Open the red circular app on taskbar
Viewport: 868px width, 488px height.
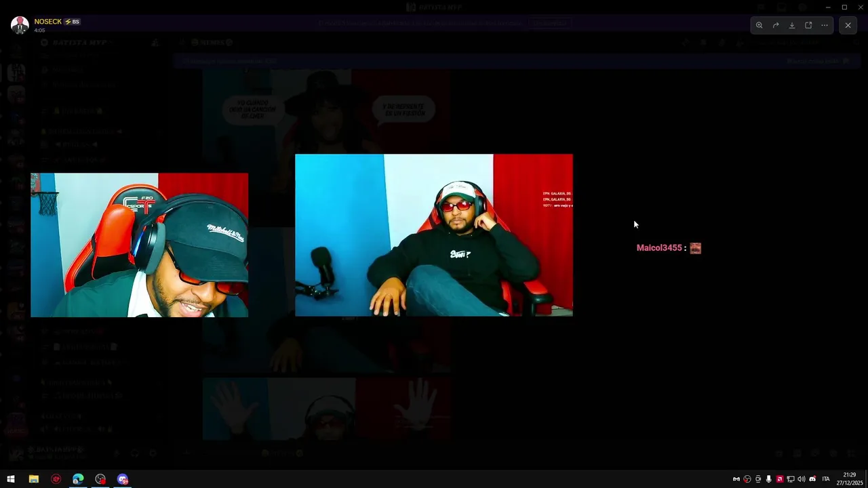click(56, 479)
